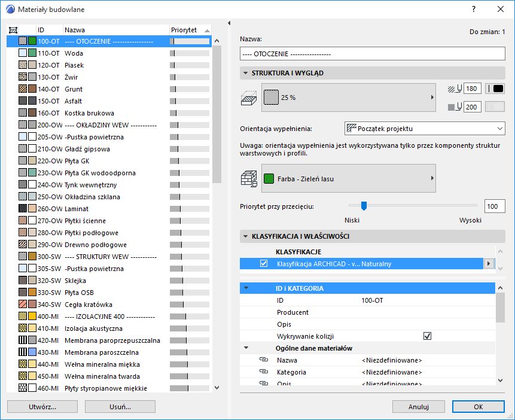This screenshot has height=420, width=515.
Task: Open help with the question mark button
Action: click(x=474, y=9)
